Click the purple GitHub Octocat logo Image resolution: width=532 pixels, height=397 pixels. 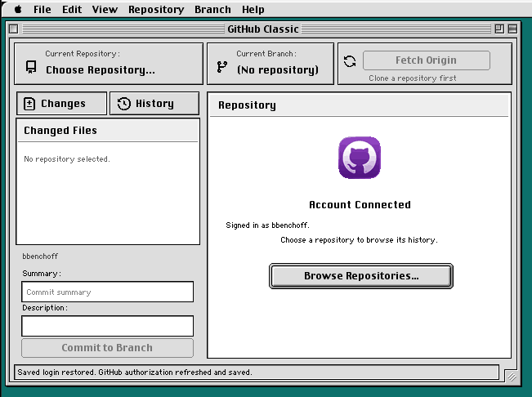[x=360, y=158]
